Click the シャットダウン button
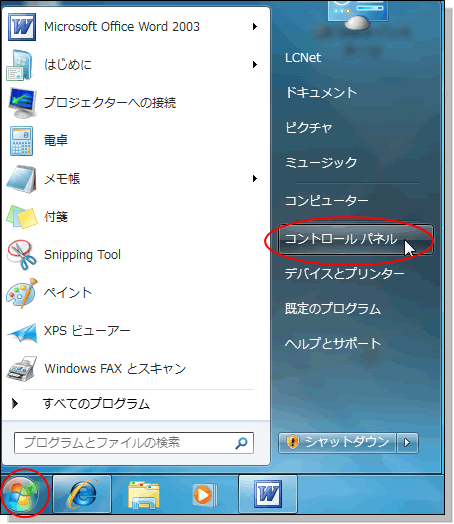The width and height of the screenshot is (454, 524). click(337, 443)
